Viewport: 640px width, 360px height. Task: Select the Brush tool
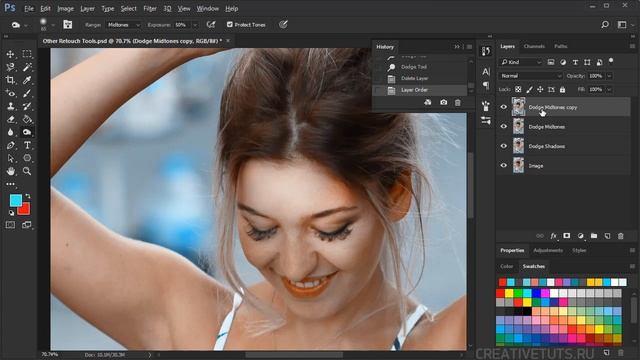pos(27,93)
